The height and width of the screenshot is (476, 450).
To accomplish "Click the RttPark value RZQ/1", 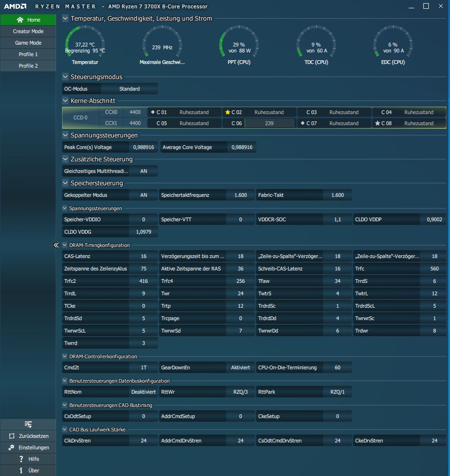I will click(337, 392).
